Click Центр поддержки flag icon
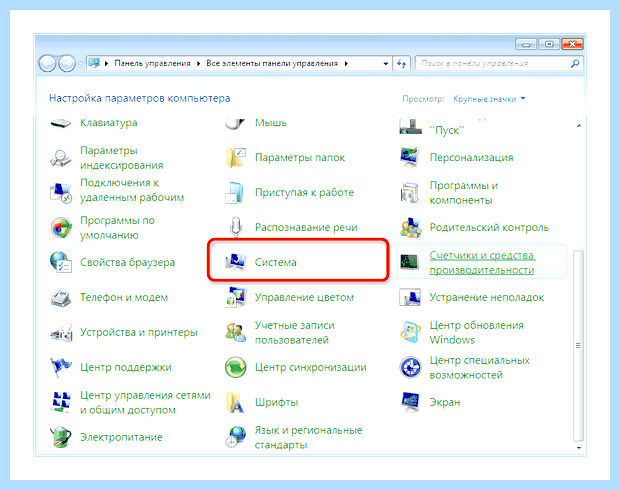 click(60, 367)
